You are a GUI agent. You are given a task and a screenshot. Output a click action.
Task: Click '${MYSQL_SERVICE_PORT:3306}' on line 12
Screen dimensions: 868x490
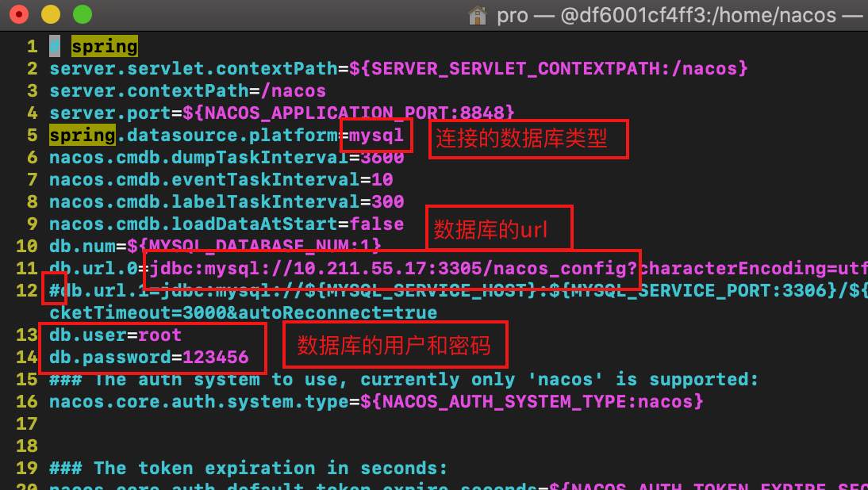click(x=693, y=291)
